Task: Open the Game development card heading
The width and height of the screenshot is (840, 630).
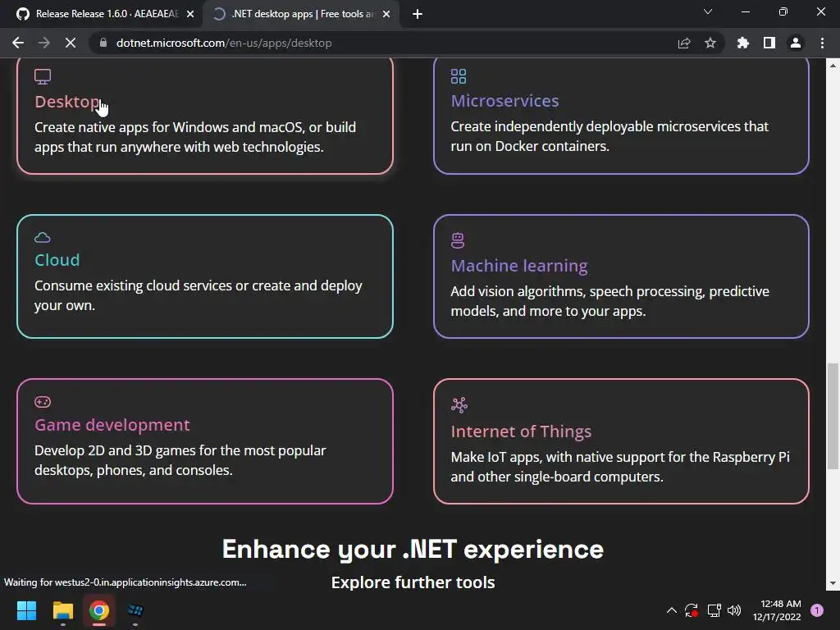Action: pyautogui.click(x=112, y=425)
